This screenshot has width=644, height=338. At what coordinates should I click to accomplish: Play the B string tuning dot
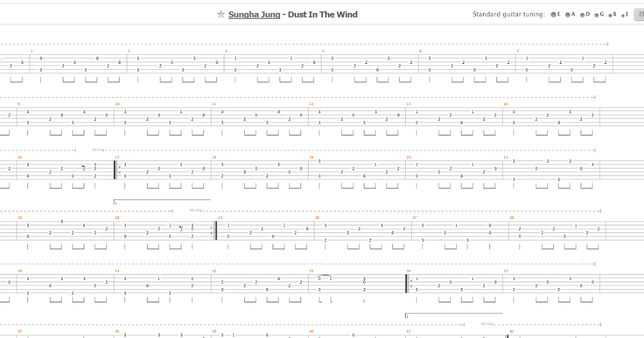609,15
